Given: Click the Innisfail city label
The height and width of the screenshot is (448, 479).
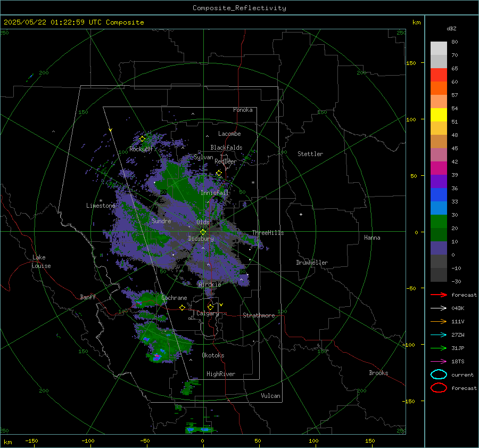Looking at the screenshot, I should click(x=214, y=193).
